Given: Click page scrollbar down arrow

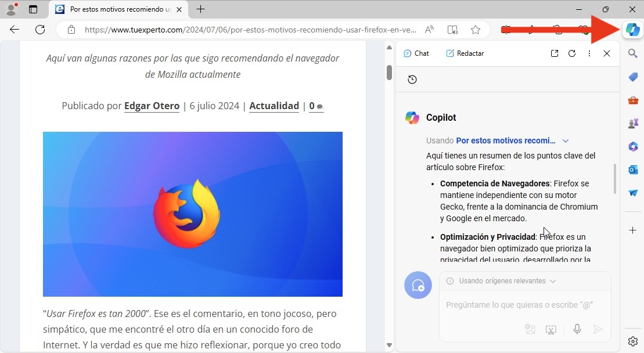Looking at the screenshot, I should coord(389,345).
